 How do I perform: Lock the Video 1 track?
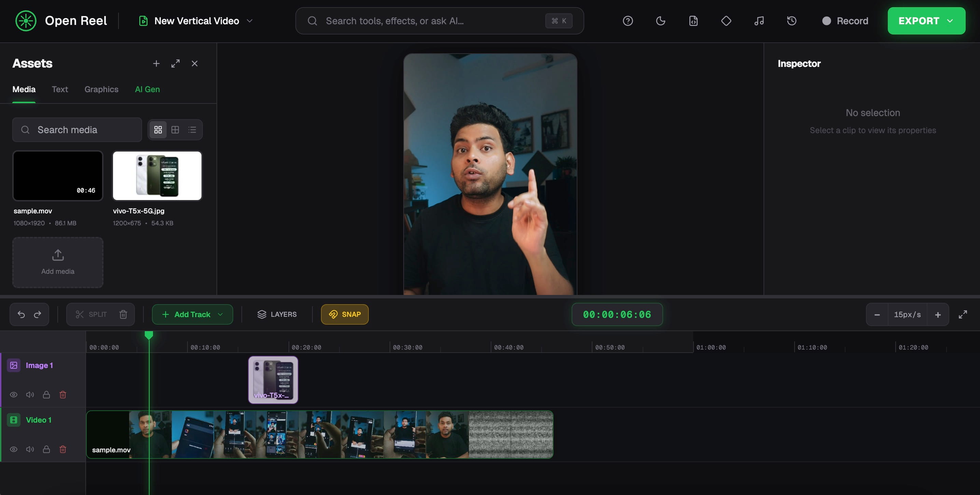(46, 449)
